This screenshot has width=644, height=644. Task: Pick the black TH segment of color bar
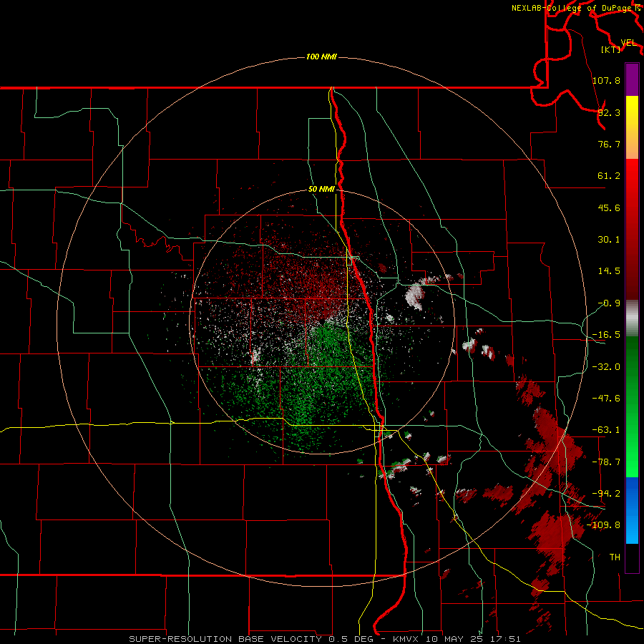pos(632,557)
